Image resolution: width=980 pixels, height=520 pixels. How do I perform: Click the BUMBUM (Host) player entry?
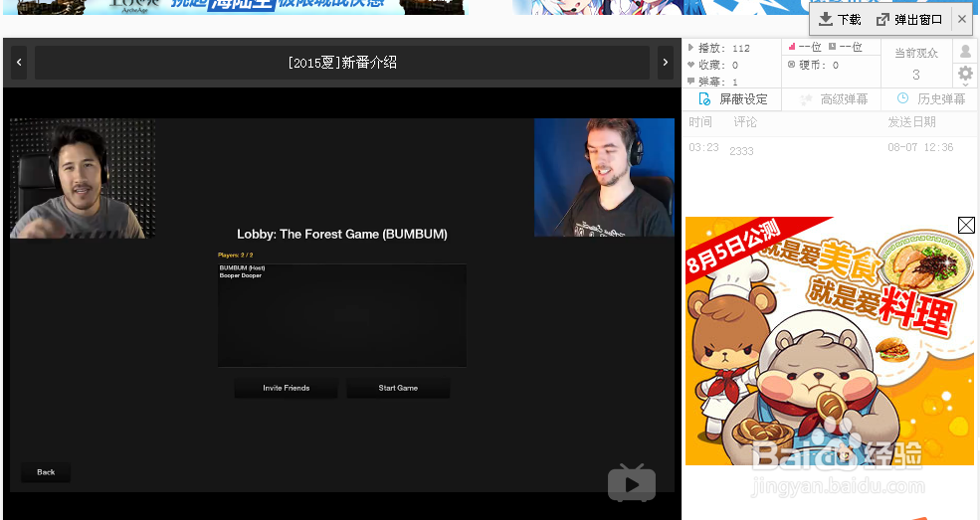coord(242,267)
